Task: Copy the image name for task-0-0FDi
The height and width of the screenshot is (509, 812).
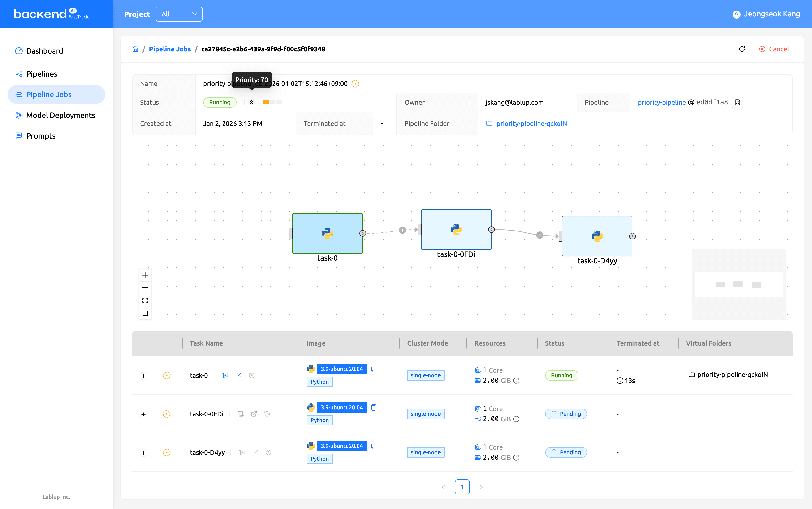Action: pyautogui.click(x=374, y=408)
